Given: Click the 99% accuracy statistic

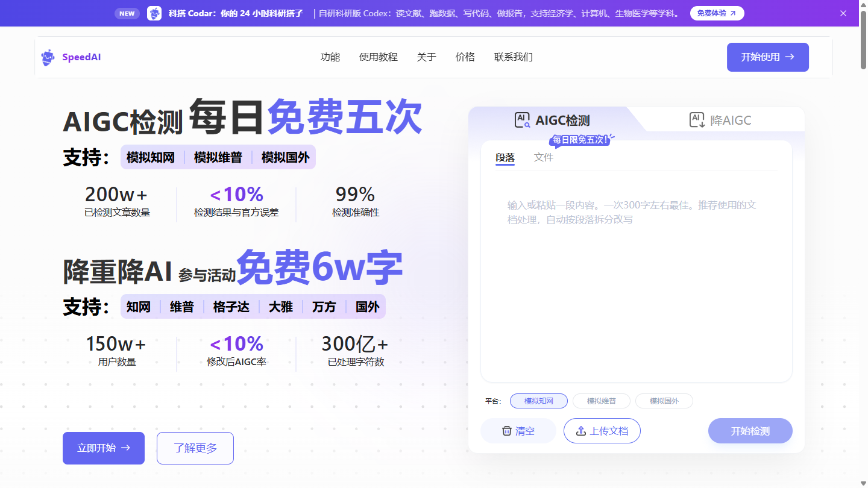Looking at the screenshot, I should point(356,195).
